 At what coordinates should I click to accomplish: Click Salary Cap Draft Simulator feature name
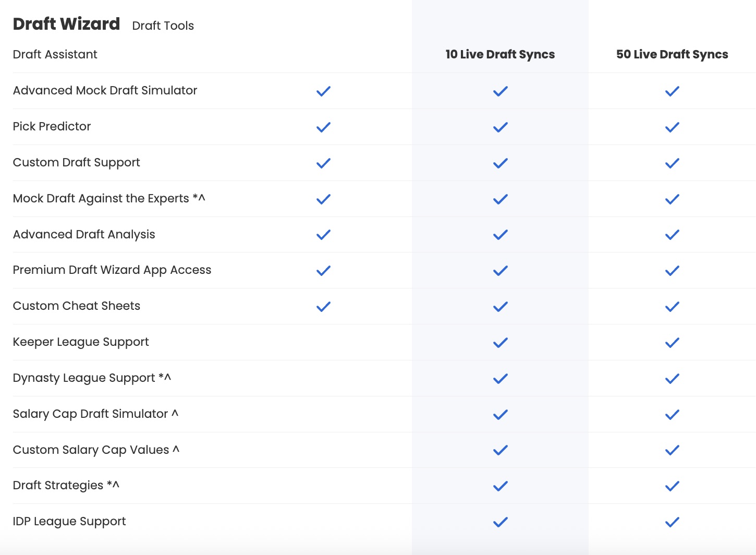pyautogui.click(x=95, y=414)
